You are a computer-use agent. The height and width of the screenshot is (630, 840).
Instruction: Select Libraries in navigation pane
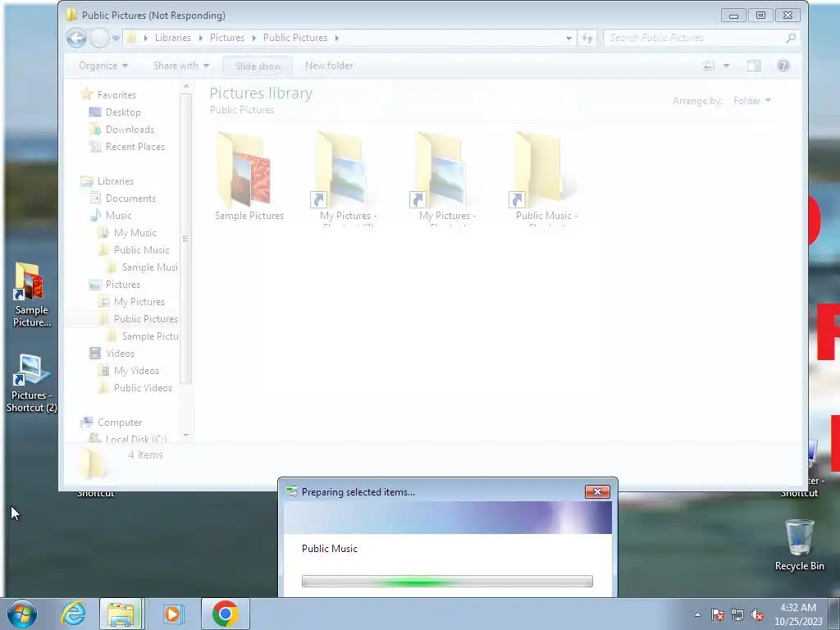(115, 181)
